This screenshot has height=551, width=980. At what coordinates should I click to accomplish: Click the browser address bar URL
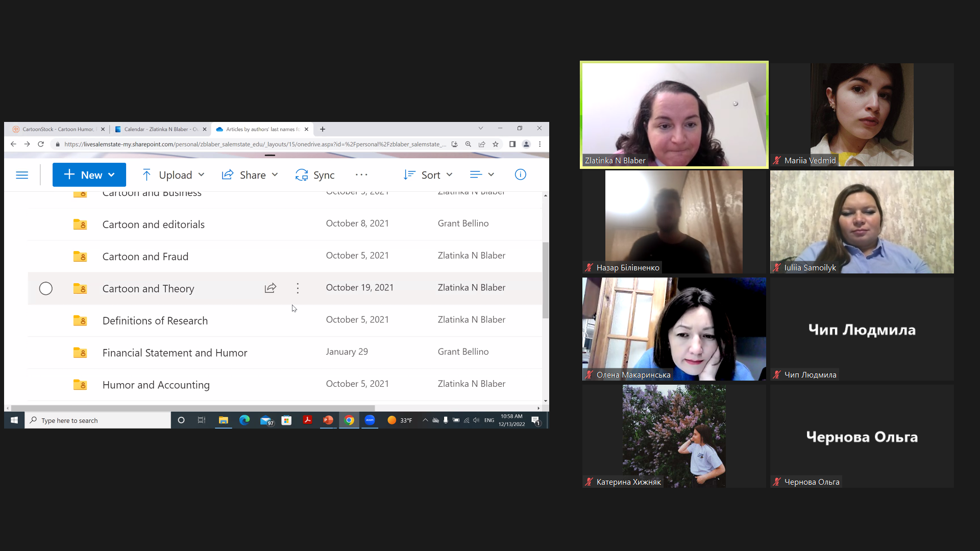255,144
